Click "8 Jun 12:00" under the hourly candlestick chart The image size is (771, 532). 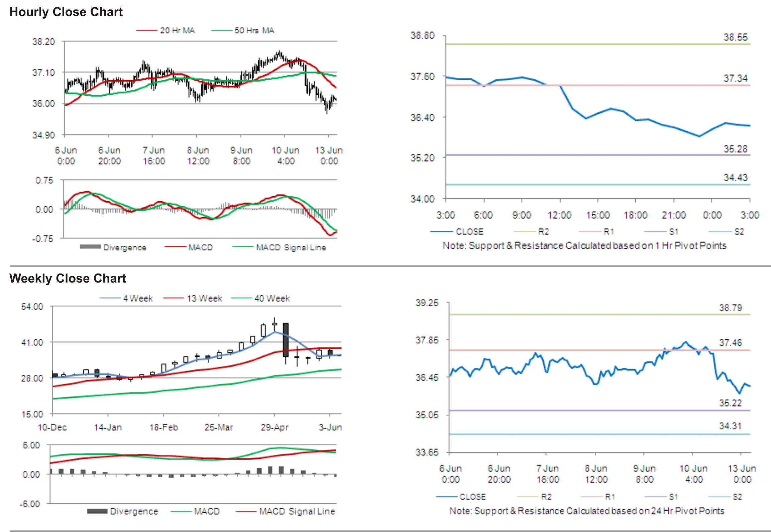tap(198, 155)
